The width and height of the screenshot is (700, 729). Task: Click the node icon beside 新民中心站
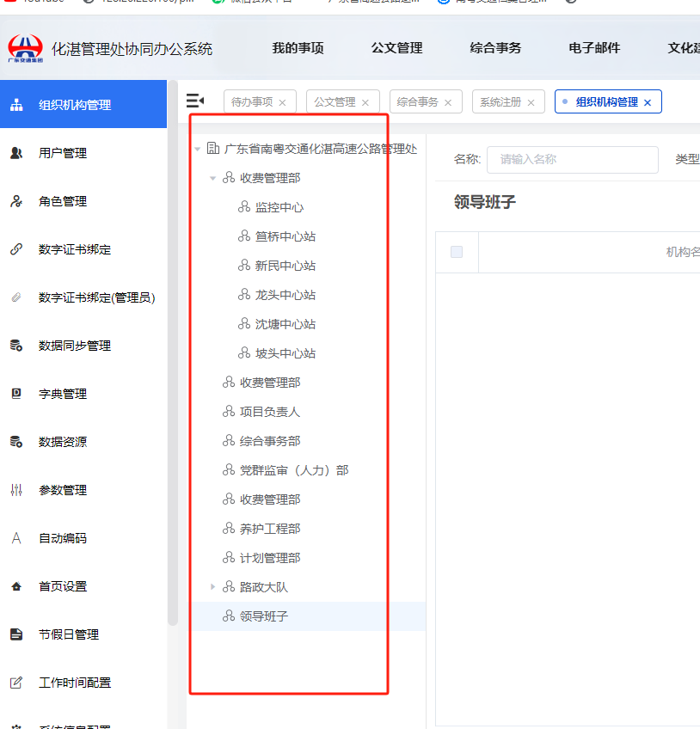244,266
